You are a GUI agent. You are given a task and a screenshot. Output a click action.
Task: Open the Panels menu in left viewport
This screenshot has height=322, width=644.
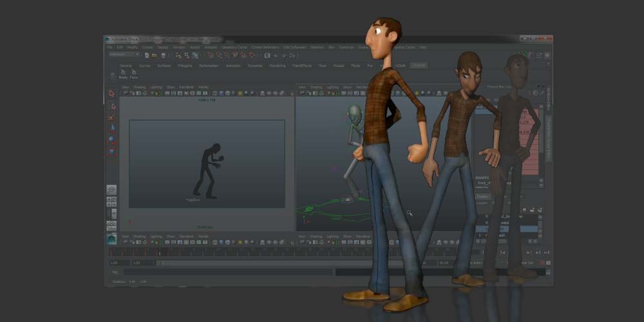(204, 87)
